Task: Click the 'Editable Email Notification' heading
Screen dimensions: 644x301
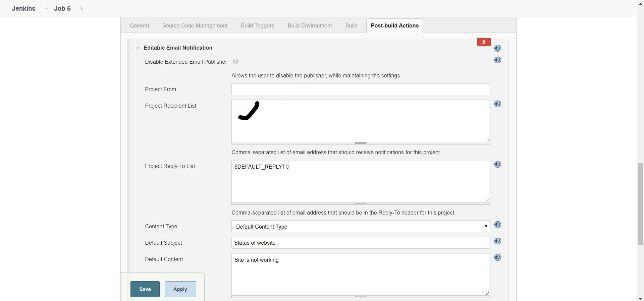Action: (x=178, y=48)
